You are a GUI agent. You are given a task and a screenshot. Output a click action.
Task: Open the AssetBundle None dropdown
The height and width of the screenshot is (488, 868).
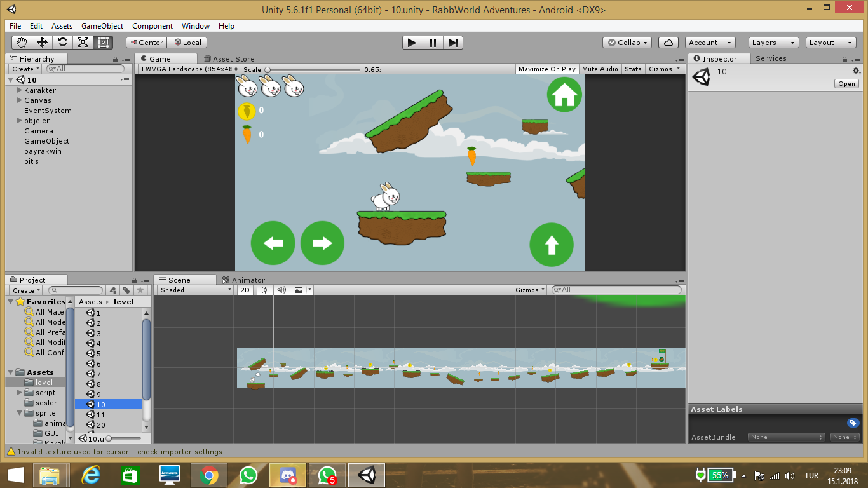pos(787,437)
